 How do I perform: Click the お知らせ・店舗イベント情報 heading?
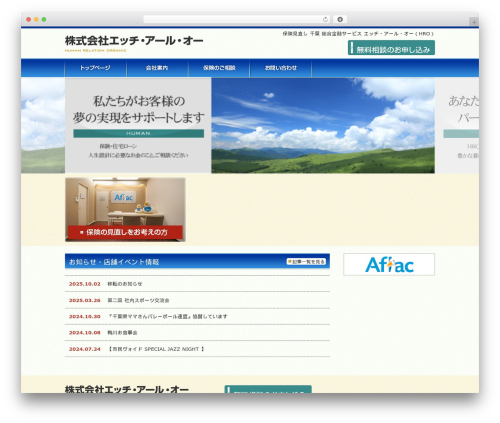pos(114,262)
